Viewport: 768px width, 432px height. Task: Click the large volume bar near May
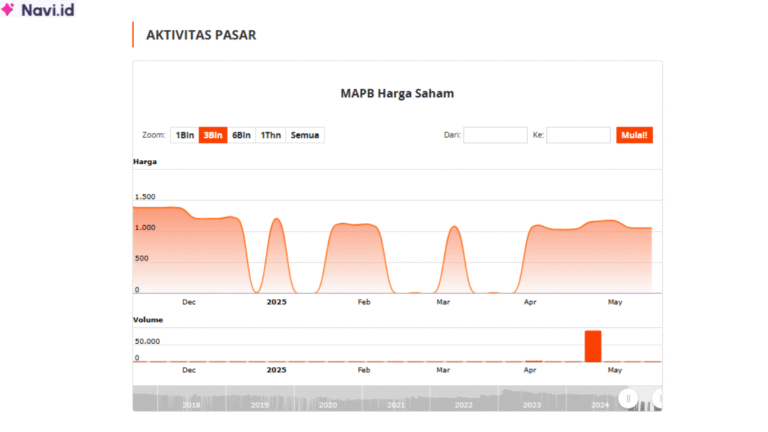pyautogui.click(x=593, y=346)
